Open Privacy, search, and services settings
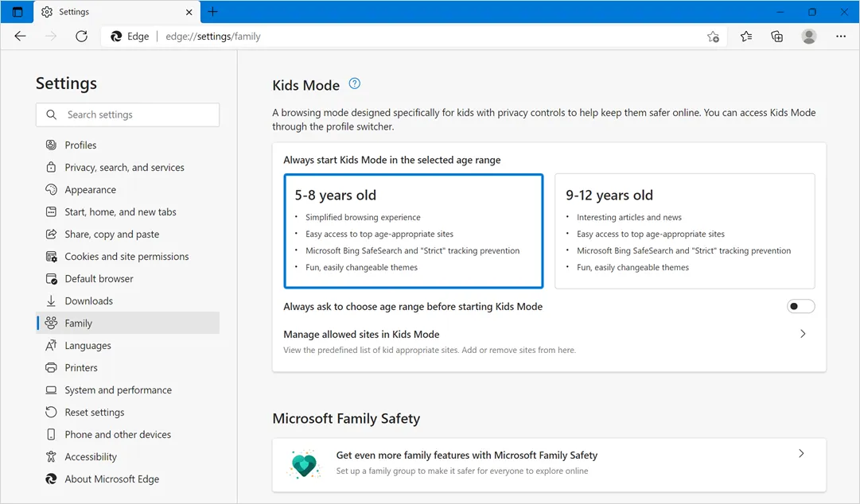 (124, 168)
